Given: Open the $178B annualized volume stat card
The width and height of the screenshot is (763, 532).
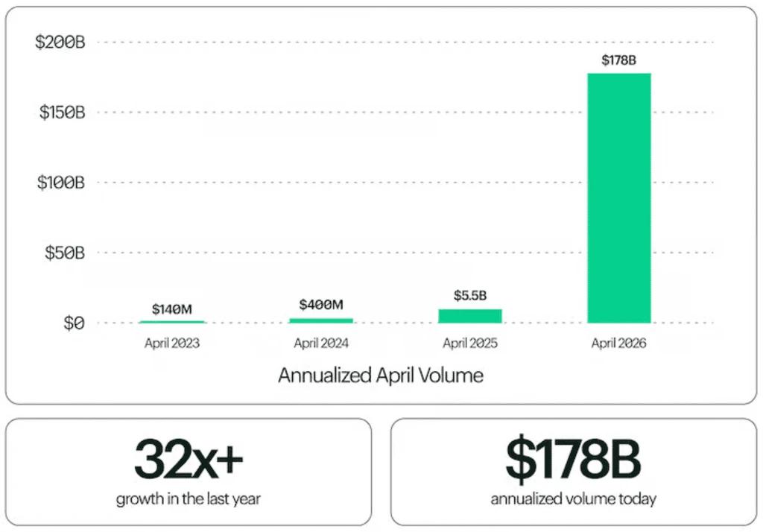Looking at the screenshot, I should tap(574, 472).
